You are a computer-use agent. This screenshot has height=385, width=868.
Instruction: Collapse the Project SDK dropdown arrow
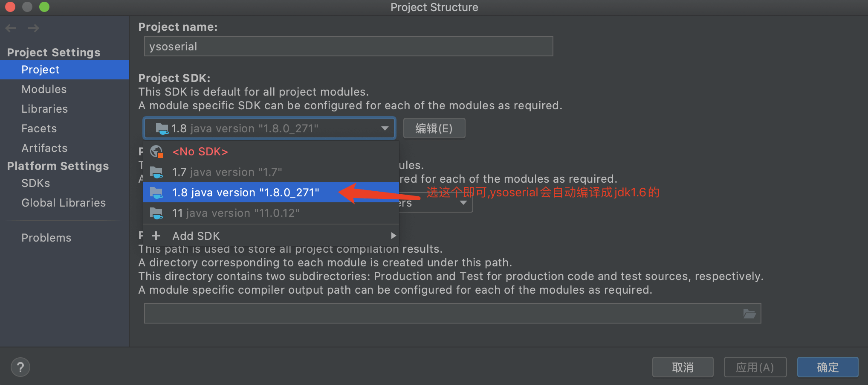tap(385, 128)
